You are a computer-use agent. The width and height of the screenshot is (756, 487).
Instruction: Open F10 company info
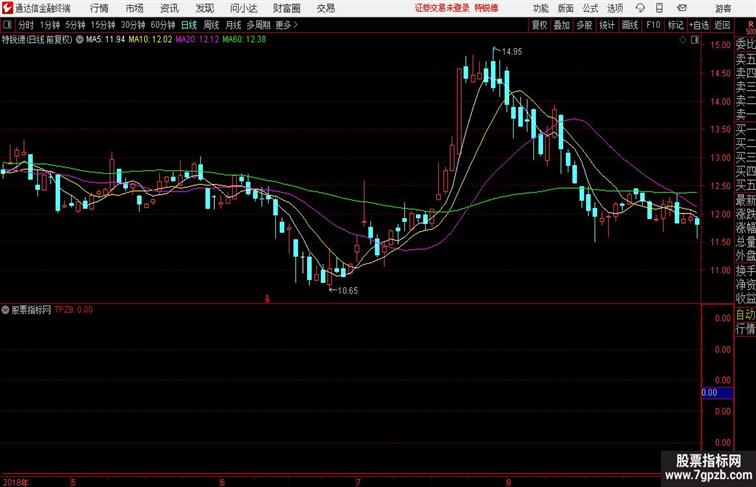pos(653,25)
